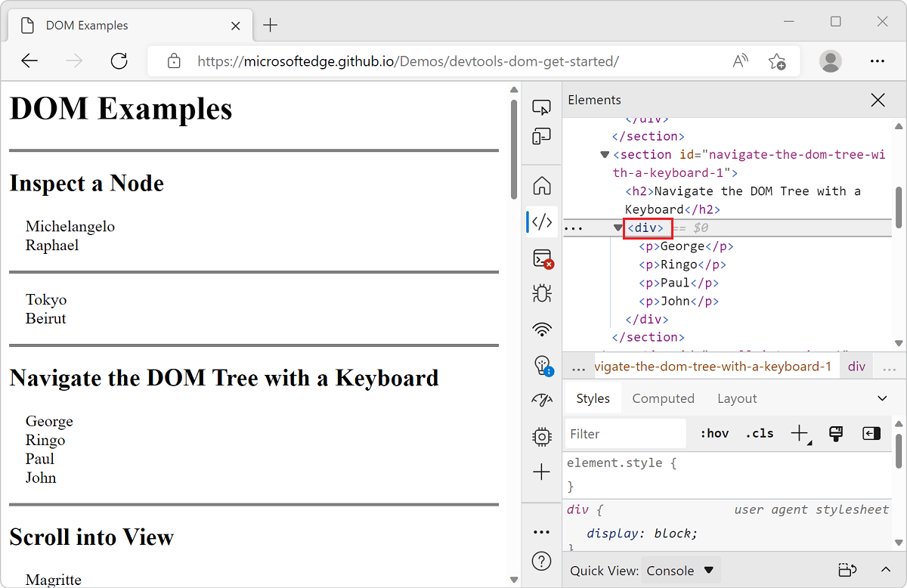Select the Elements panel icon
This screenshot has width=907, height=588.
(x=541, y=221)
